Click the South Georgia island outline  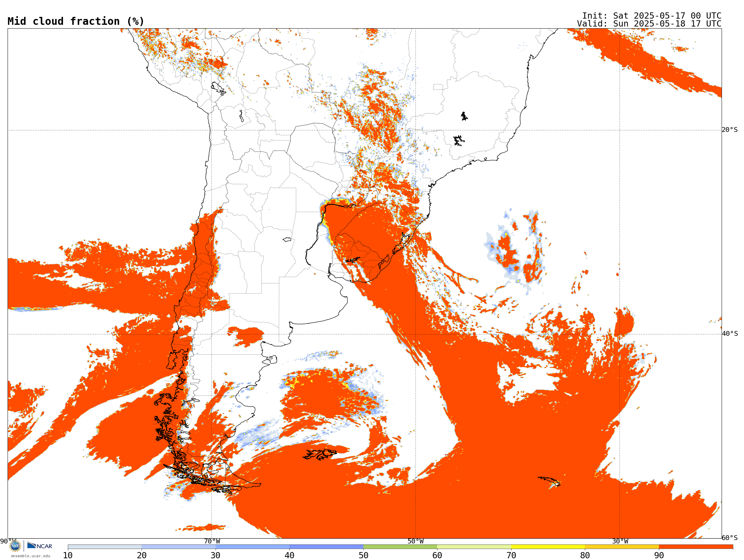point(549,481)
